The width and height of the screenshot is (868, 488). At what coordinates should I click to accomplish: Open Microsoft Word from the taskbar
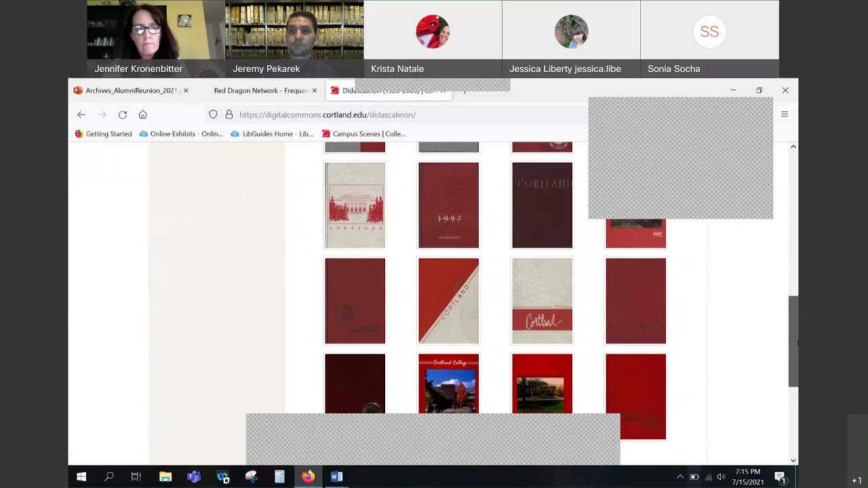[336, 476]
